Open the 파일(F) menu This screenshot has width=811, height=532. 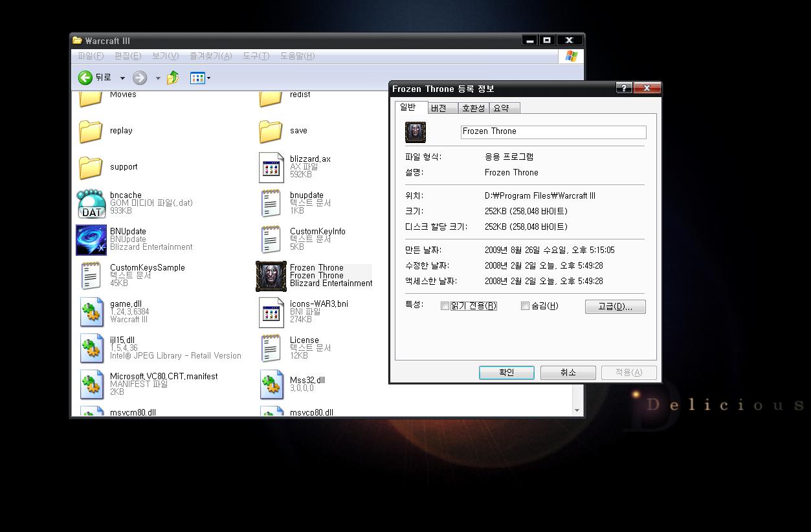[x=91, y=56]
